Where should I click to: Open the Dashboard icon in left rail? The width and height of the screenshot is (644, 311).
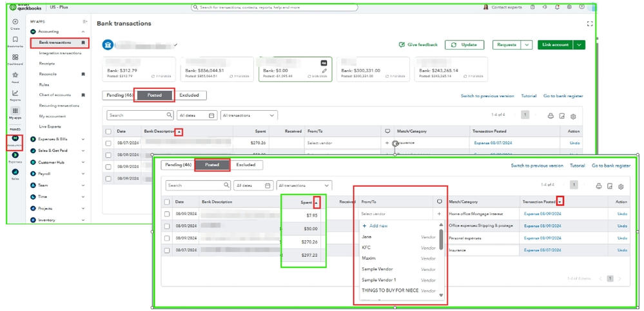coord(15,57)
